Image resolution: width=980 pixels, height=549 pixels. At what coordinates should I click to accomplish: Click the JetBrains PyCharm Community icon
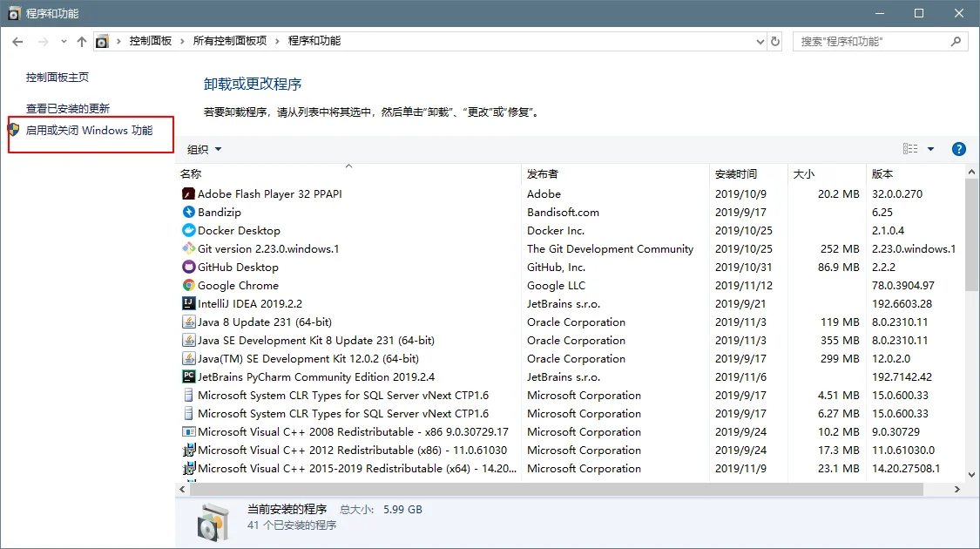pyautogui.click(x=188, y=376)
